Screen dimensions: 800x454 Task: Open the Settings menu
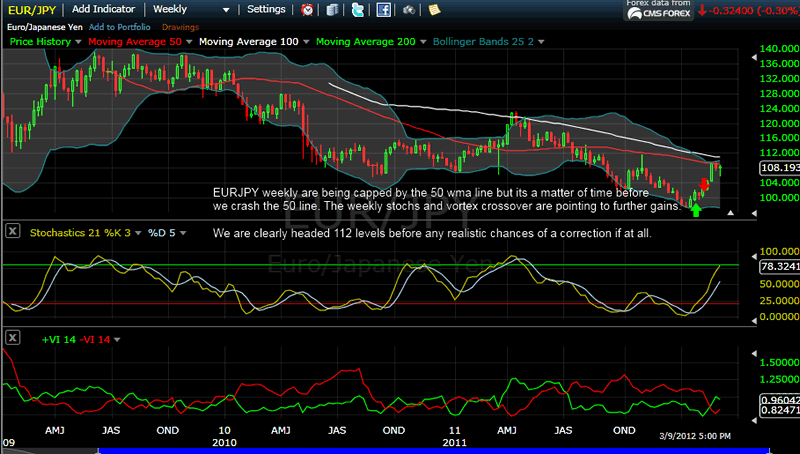[266, 9]
